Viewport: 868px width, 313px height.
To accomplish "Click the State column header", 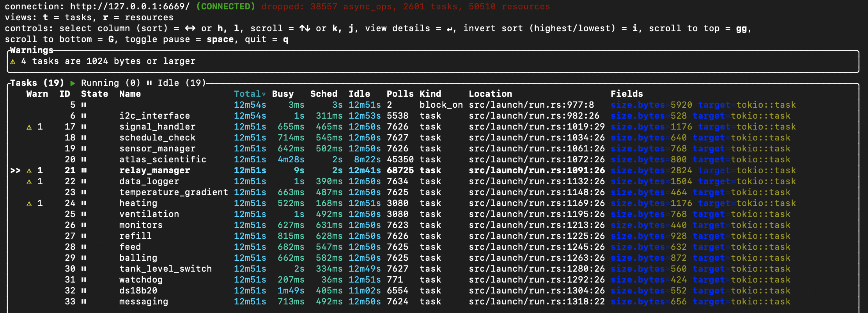I will pos(94,94).
